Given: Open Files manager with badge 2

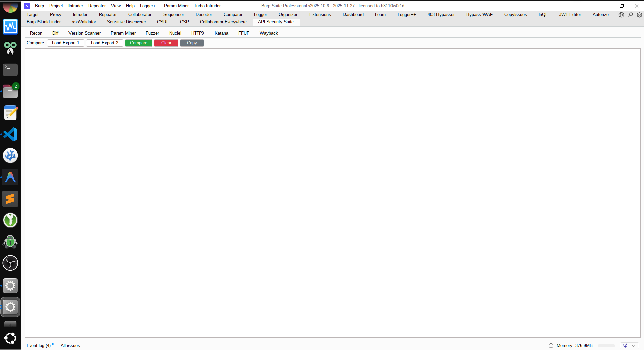Looking at the screenshot, I should click(10, 91).
